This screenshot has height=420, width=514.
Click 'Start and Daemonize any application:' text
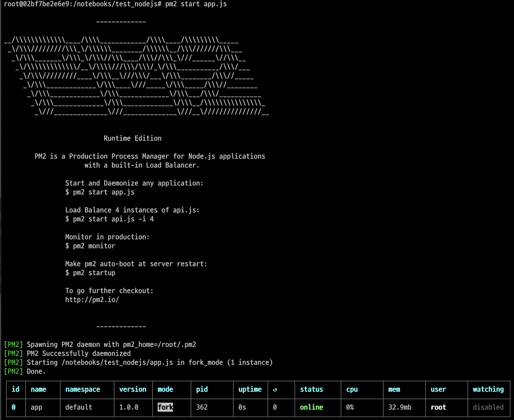pos(134,183)
